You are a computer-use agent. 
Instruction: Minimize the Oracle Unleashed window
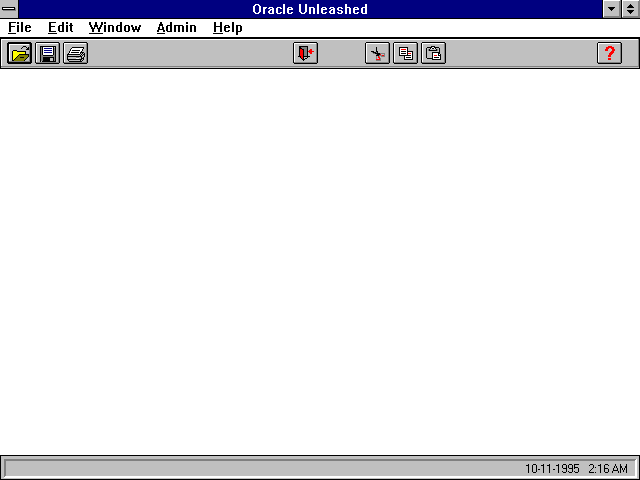click(613, 9)
